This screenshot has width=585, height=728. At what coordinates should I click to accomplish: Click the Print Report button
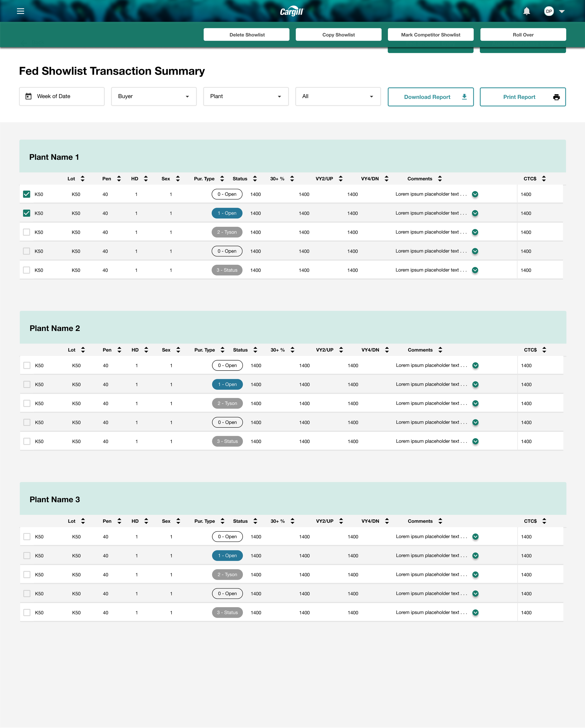click(x=523, y=97)
